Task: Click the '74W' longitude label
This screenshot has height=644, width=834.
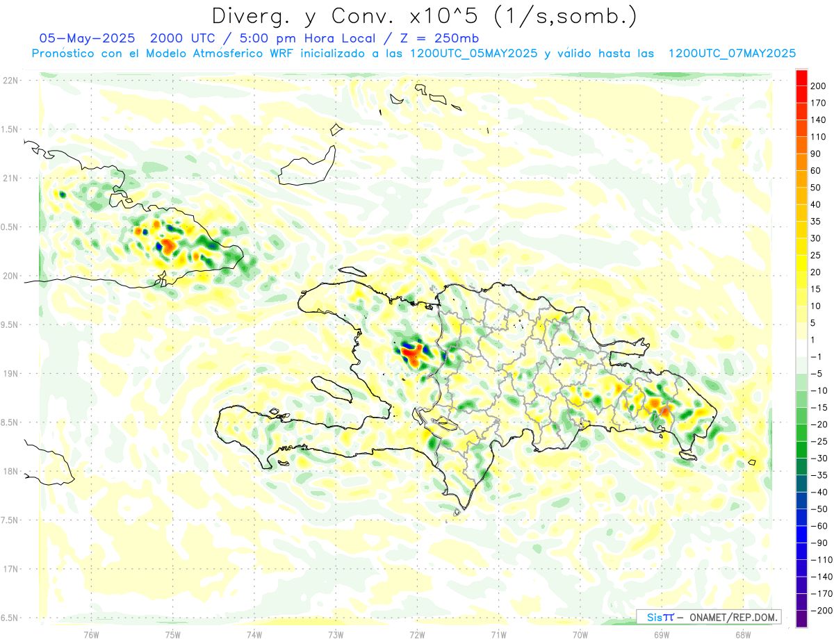Action: [254, 634]
